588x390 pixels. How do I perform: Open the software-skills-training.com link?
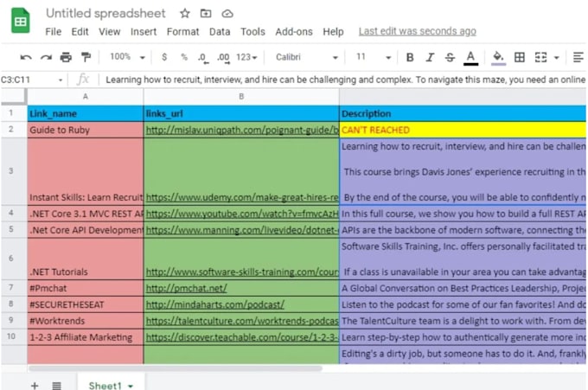[x=242, y=272]
